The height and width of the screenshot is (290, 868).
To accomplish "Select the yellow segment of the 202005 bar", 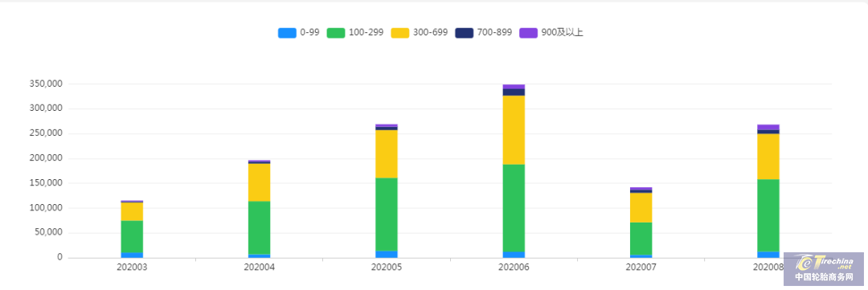I will (x=387, y=154).
